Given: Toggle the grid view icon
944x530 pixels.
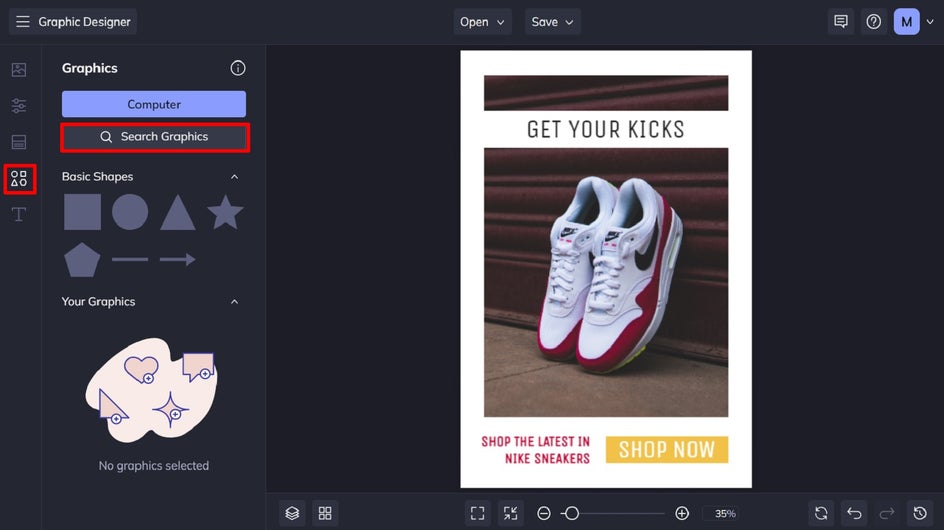Looking at the screenshot, I should tap(325, 513).
